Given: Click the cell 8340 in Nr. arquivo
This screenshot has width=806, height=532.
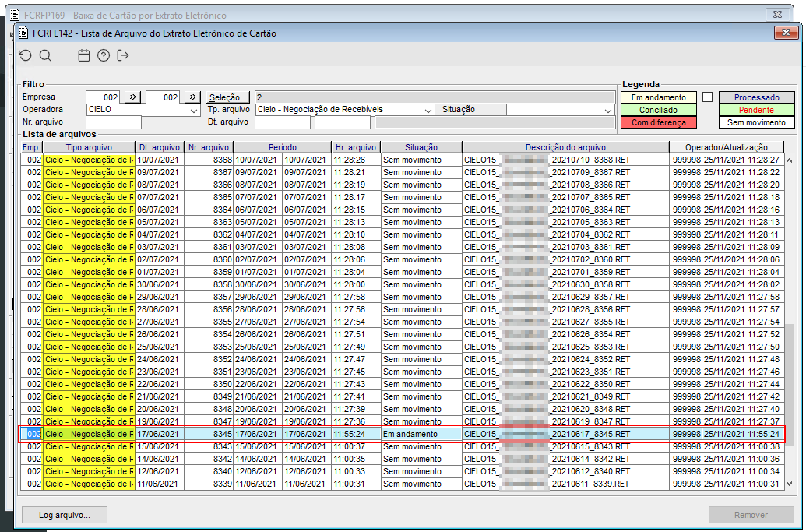Looking at the screenshot, I should (209, 471).
